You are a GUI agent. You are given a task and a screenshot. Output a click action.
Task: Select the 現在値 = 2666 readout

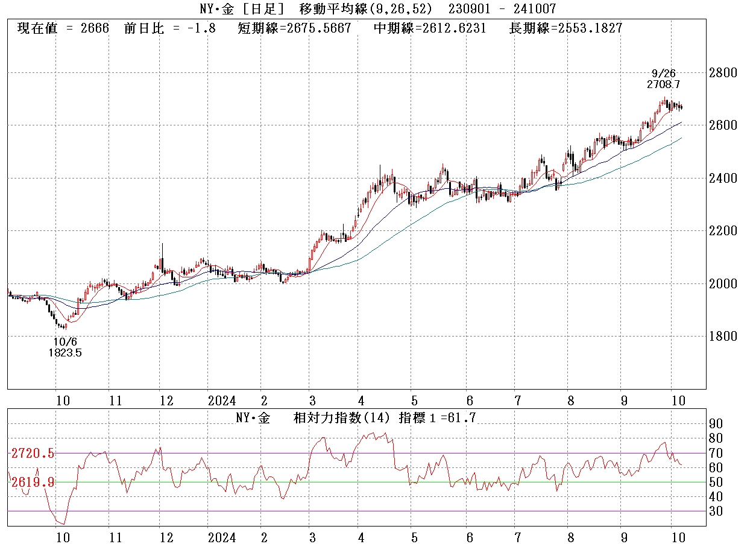[x=63, y=29]
